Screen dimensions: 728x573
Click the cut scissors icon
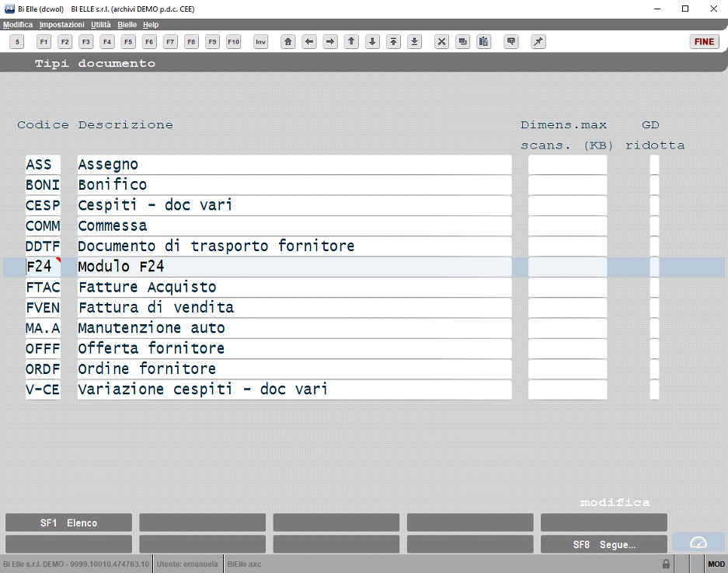(441, 42)
